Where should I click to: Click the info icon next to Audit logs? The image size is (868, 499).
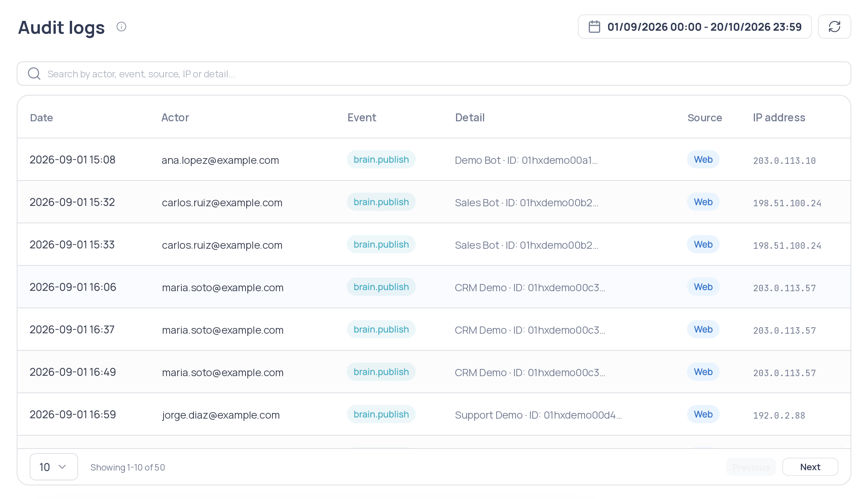[121, 27]
